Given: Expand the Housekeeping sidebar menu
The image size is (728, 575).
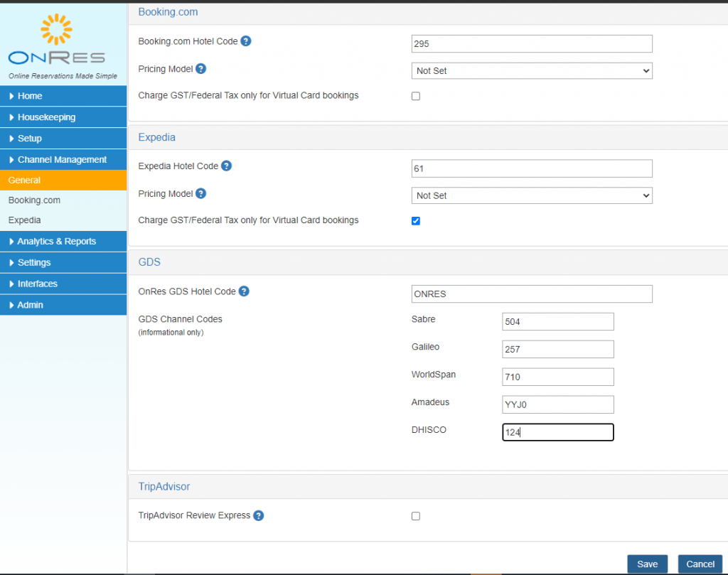Looking at the screenshot, I should coord(47,117).
